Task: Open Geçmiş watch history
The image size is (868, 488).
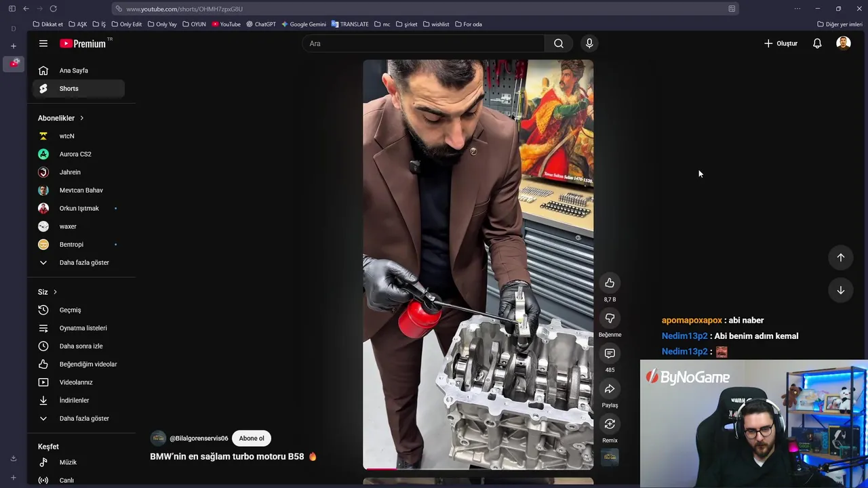Action: pos(78,310)
